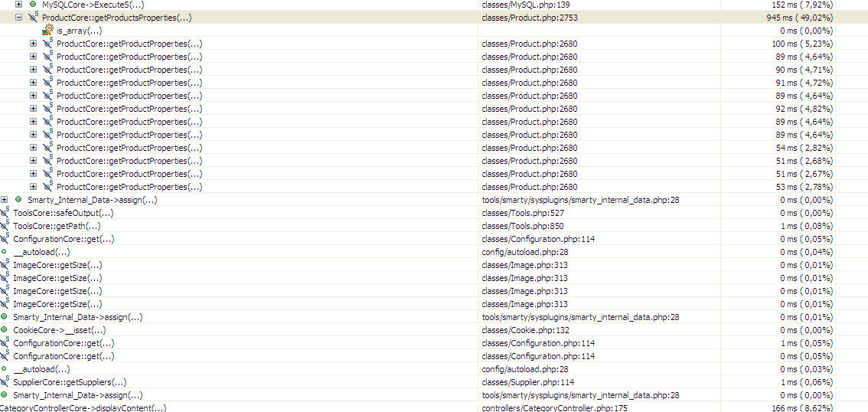Click the SupplierCore::getSuppliers static method icon
The height and width of the screenshot is (412, 868).
click(x=5, y=381)
